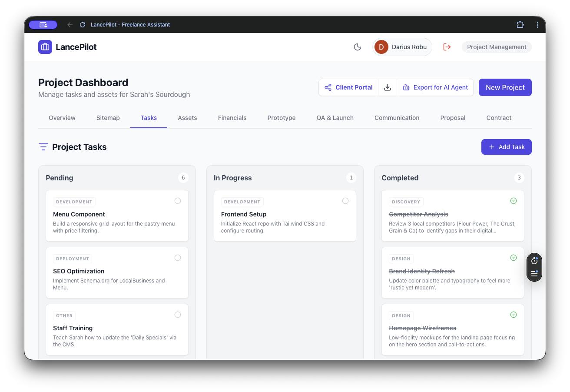Click the DEPLOYMENT tag on SEO Optimization

(73, 259)
